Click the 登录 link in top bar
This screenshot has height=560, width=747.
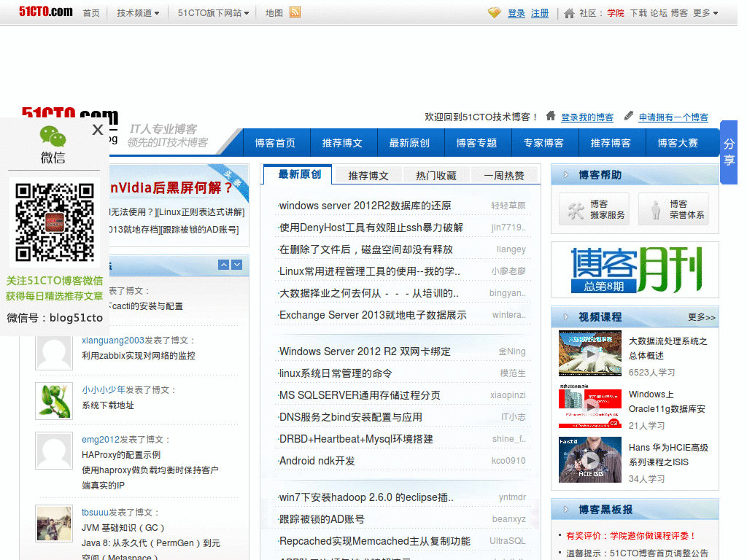pyautogui.click(x=516, y=13)
